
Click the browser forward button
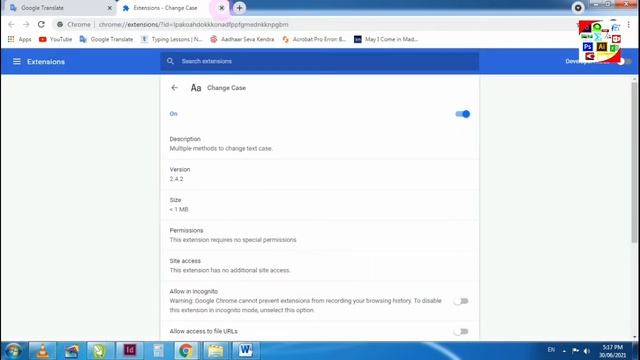[x=26, y=24]
